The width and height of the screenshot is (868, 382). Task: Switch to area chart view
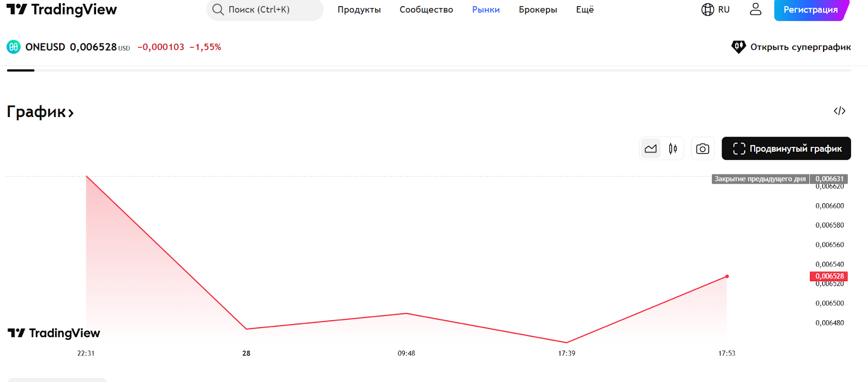click(x=650, y=148)
